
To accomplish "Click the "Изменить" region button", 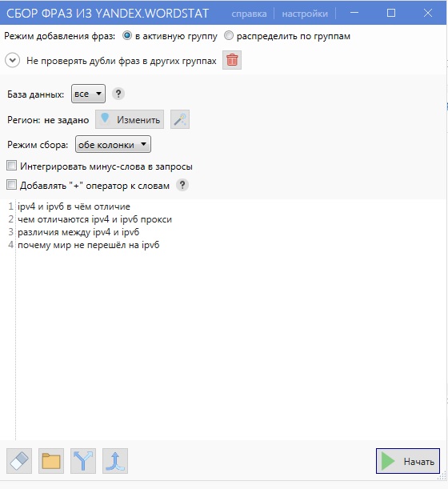I will tap(130, 119).
